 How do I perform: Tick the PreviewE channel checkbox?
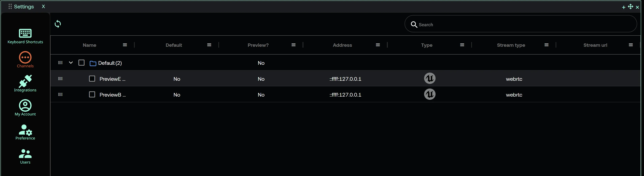point(92,79)
